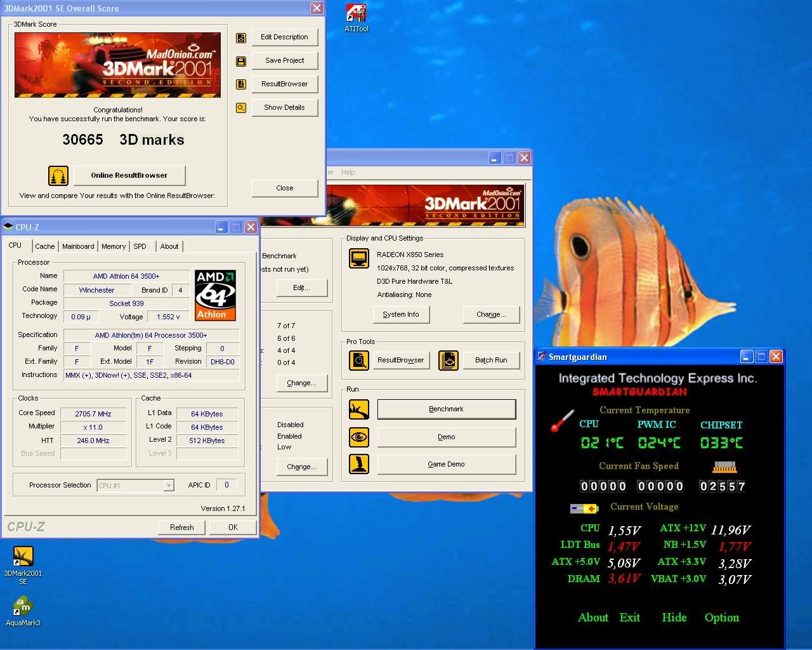The image size is (812, 650).
Task: Click Exit in Smartguardian
Action: coord(630,618)
